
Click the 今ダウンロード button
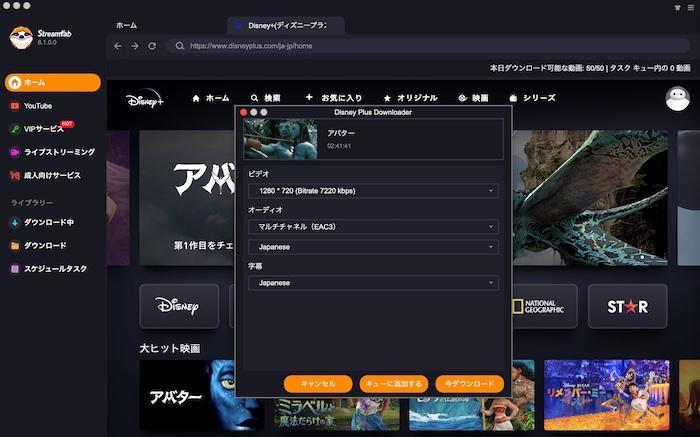click(470, 384)
